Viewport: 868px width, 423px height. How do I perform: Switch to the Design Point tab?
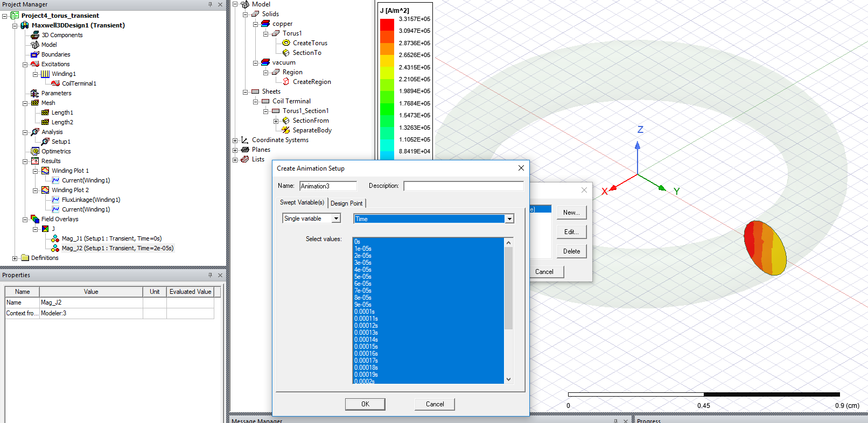coord(346,203)
